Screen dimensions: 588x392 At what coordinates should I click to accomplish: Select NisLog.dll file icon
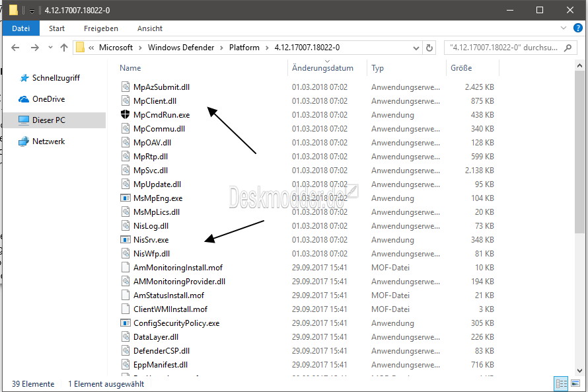click(x=126, y=226)
